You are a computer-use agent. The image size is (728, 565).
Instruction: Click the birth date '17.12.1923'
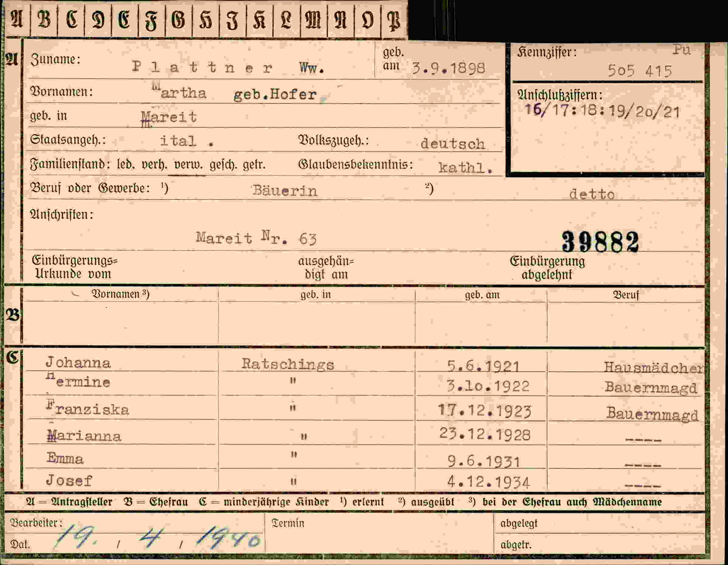click(x=484, y=411)
